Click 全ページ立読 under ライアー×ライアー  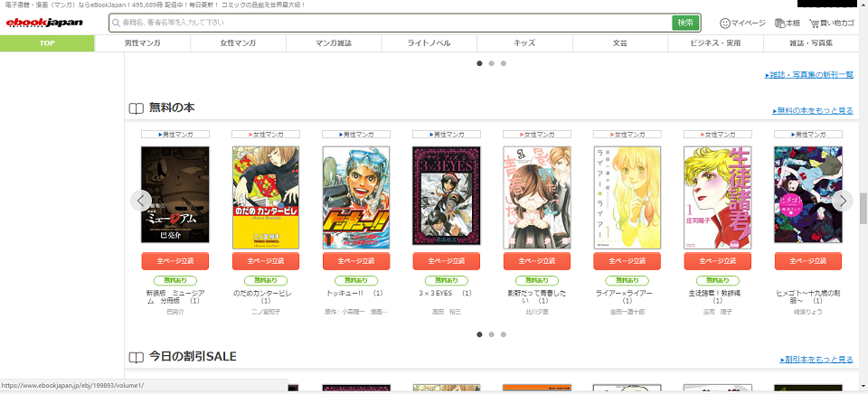[x=627, y=261]
